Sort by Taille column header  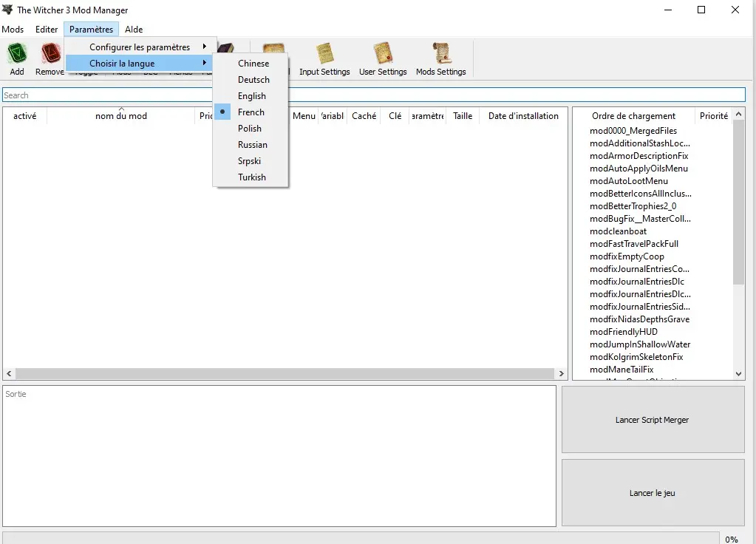[463, 116]
